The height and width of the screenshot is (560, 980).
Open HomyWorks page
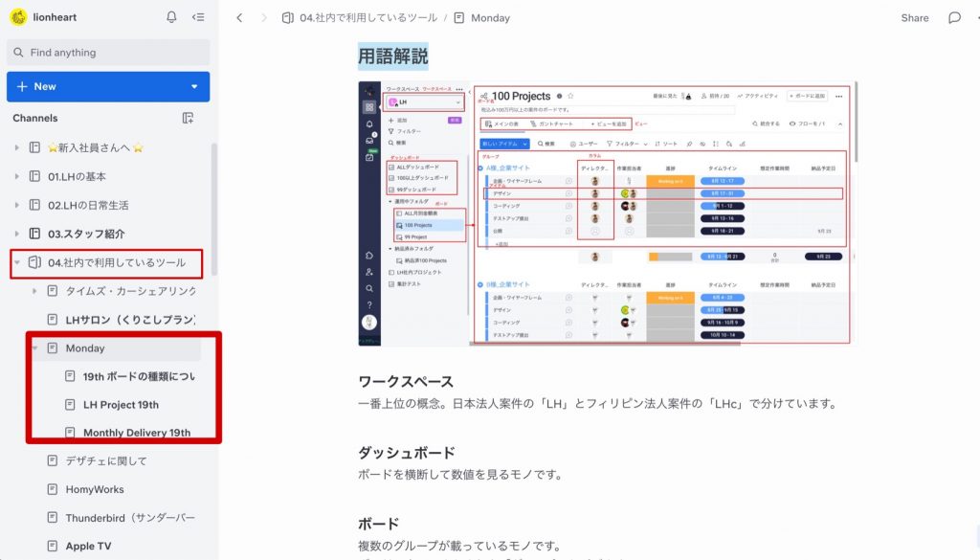point(95,489)
